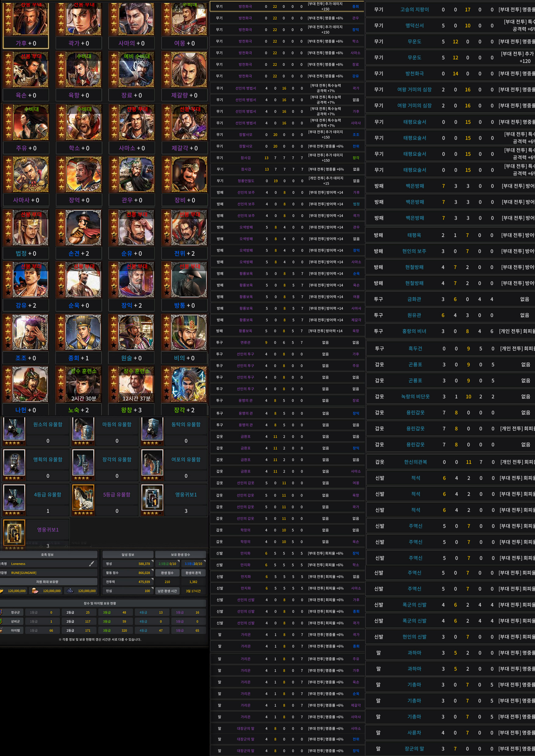This screenshot has width=535, height=756.
Task: Click the 환생의 흔적 button
Action: pyautogui.click(x=193, y=573)
